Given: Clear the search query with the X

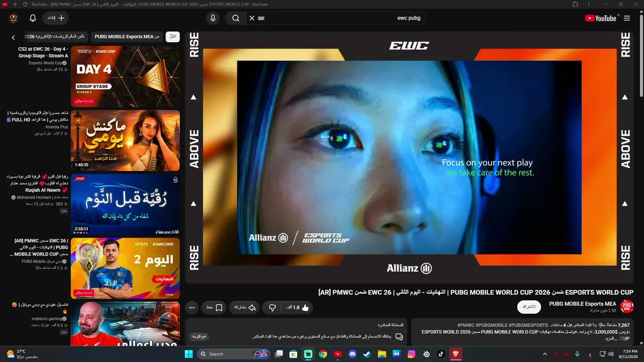Looking at the screenshot, I should tap(252, 18).
